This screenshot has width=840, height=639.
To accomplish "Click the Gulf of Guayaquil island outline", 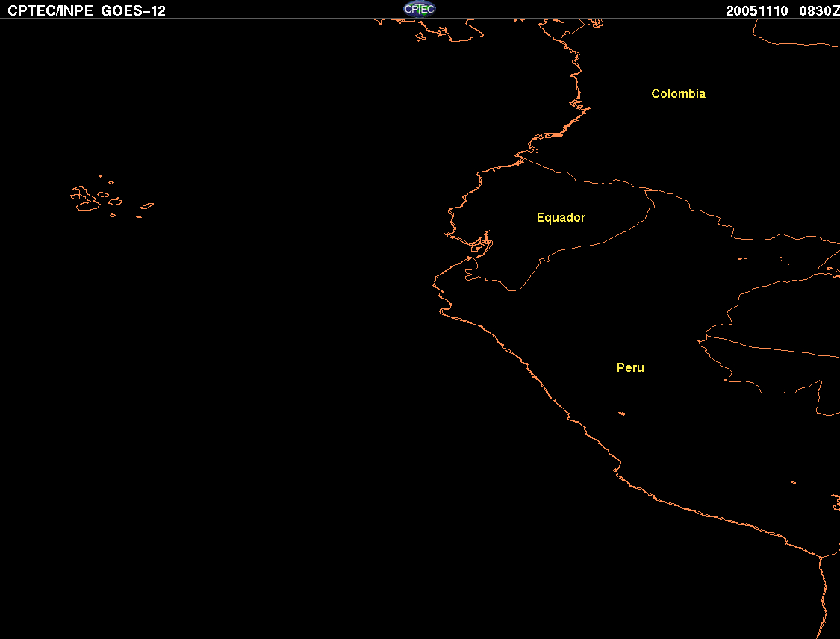I will pos(478,247).
